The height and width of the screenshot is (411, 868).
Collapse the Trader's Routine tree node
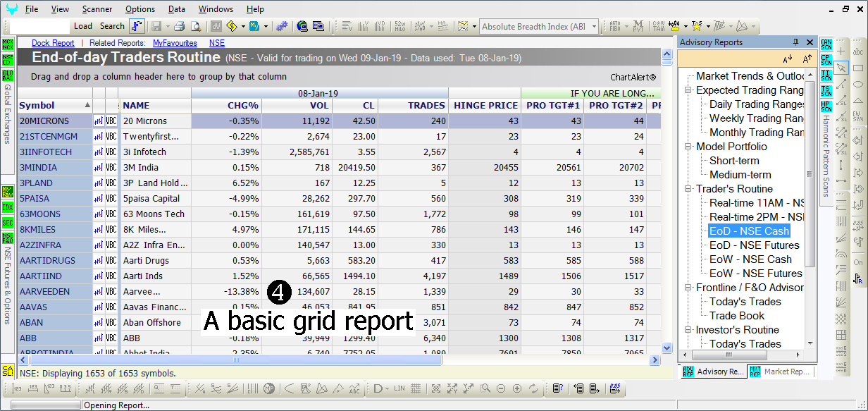coord(688,189)
